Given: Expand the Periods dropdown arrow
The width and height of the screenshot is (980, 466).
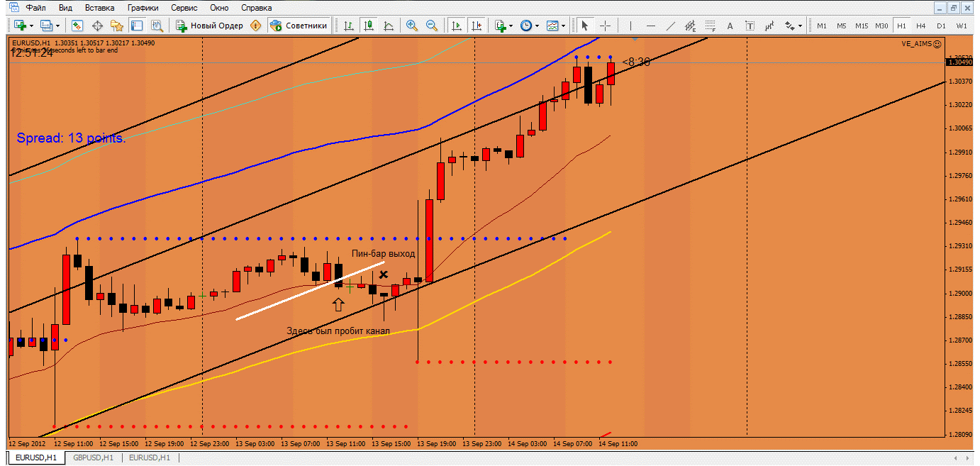Looking at the screenshot, I should (x=537, y=26).
